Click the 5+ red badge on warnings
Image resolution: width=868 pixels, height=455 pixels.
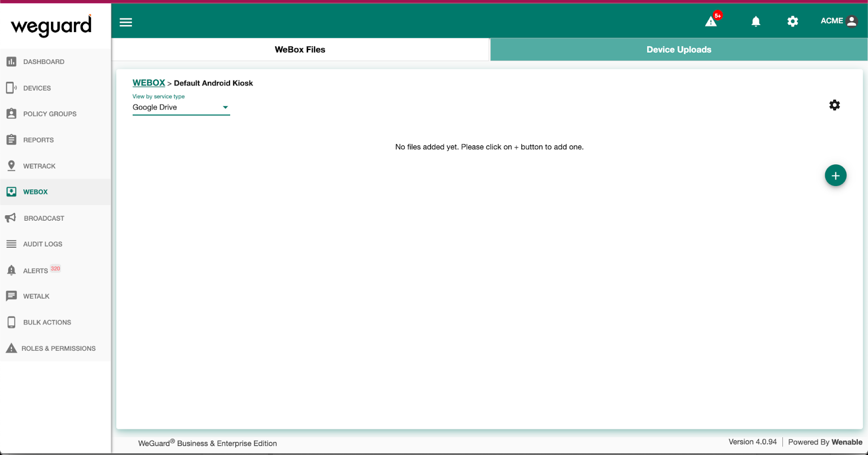718,16
